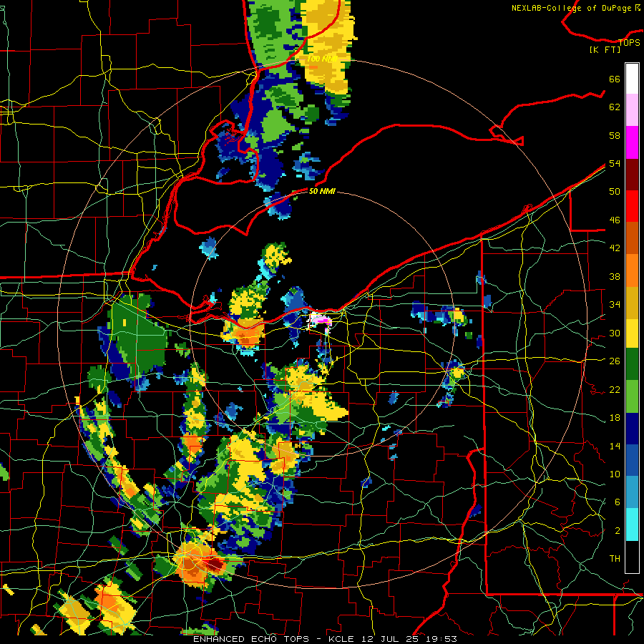Click the light pink legend swatch
The height and width of the screenshot is (644, 644).
(x=632, y=110)
